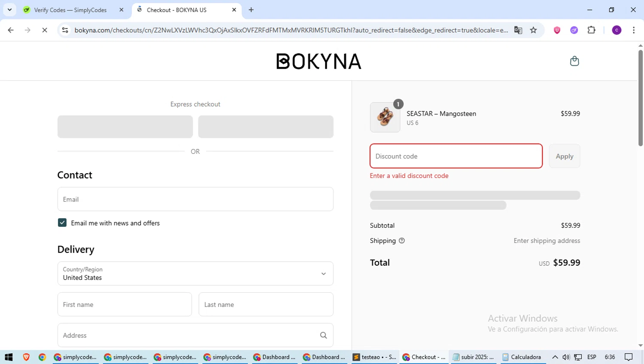Click the Email input field
The height and width of the screenshot is (364, 644).
click(195, 199)
